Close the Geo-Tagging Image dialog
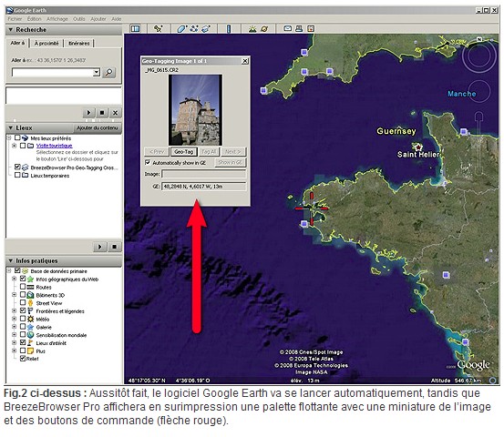Image resolution: width=504 pixels, height=437 pixels. [x=245, y=61]
